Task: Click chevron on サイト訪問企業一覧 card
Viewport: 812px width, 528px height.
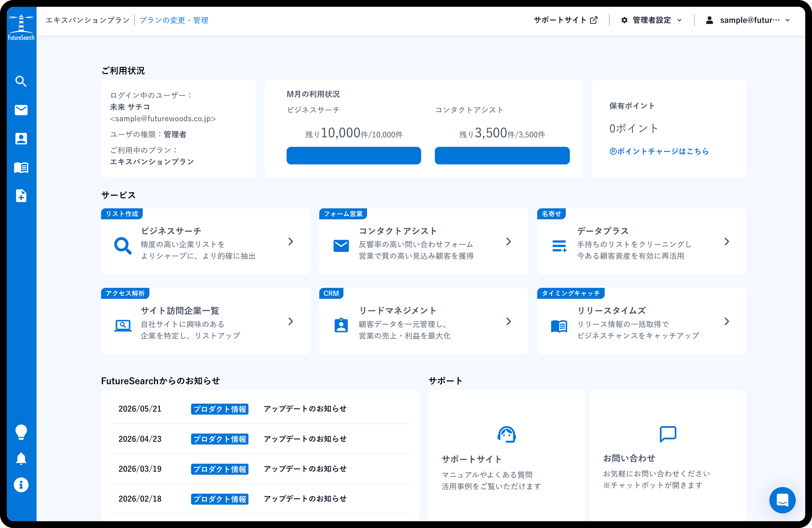Action: click(291, 321)
